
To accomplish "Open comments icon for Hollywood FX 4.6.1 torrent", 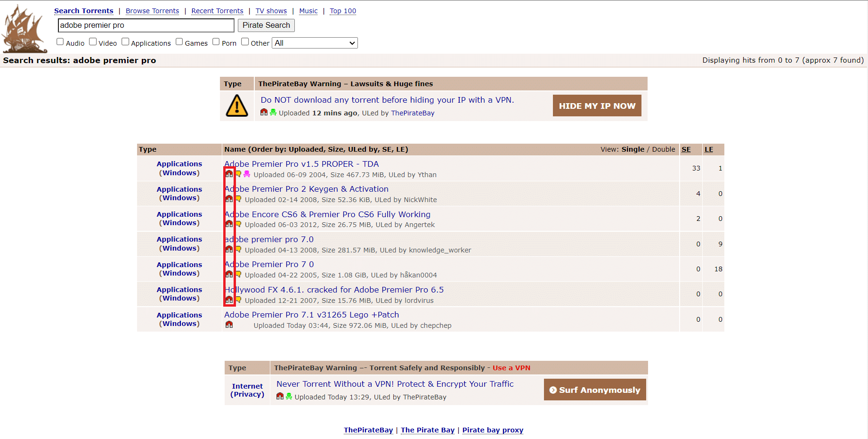I will point(238,300).
